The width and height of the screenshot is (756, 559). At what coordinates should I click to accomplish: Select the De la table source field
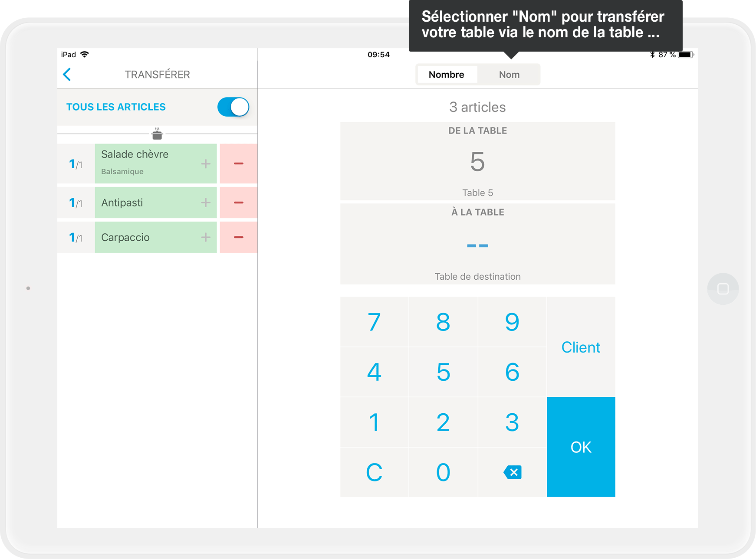tap(478, 161)
